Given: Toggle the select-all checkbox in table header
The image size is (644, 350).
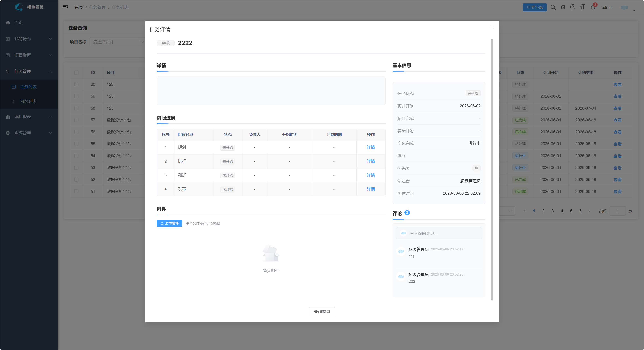Looking at the screenshot, I should (x=76, y=72).
